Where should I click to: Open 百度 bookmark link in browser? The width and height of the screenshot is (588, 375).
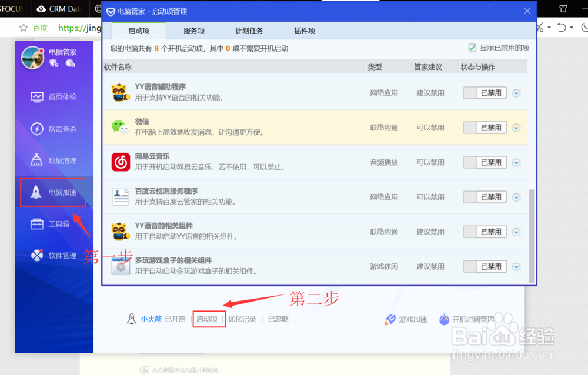click(40, 28)
